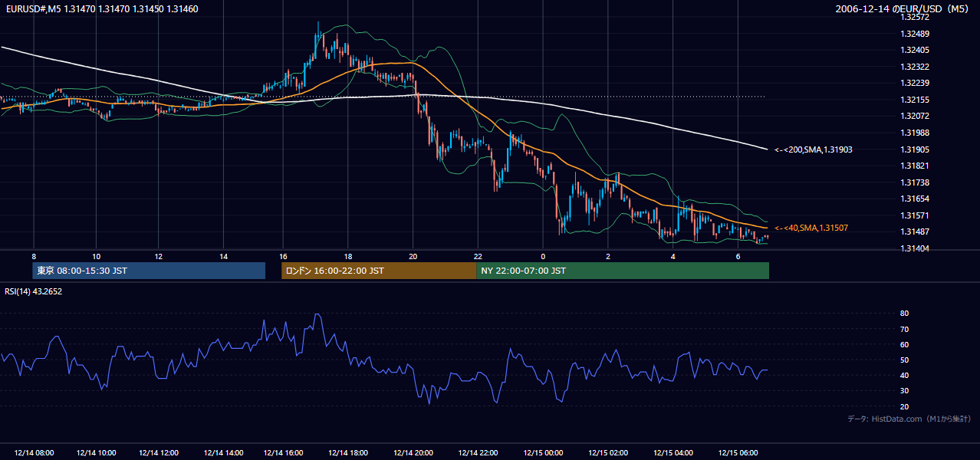This screenshot has width=980, height=460.
Task: Click the HistData.com data source credit
Action: pyautogui.click(x=909, y=419)
